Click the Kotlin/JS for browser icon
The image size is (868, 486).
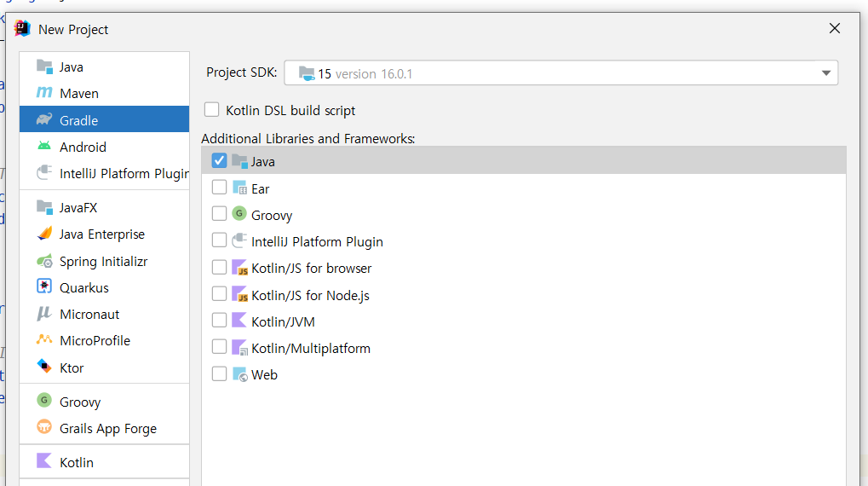[x=239, y=268]
